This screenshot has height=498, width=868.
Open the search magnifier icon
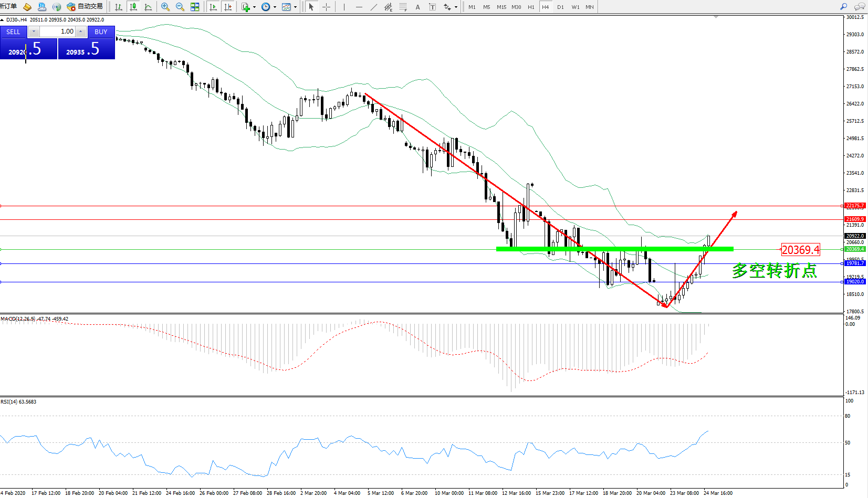pyautogui.click(x=844, y=7)
